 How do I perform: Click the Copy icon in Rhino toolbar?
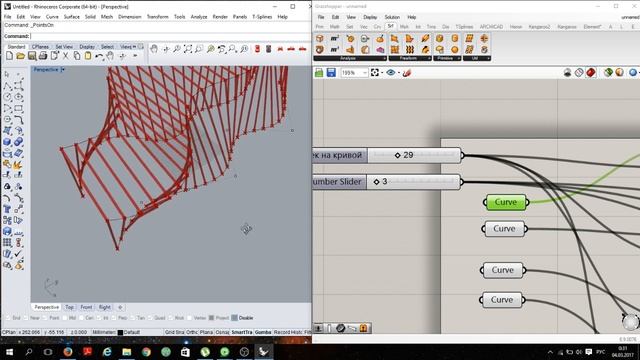(77, 56)
